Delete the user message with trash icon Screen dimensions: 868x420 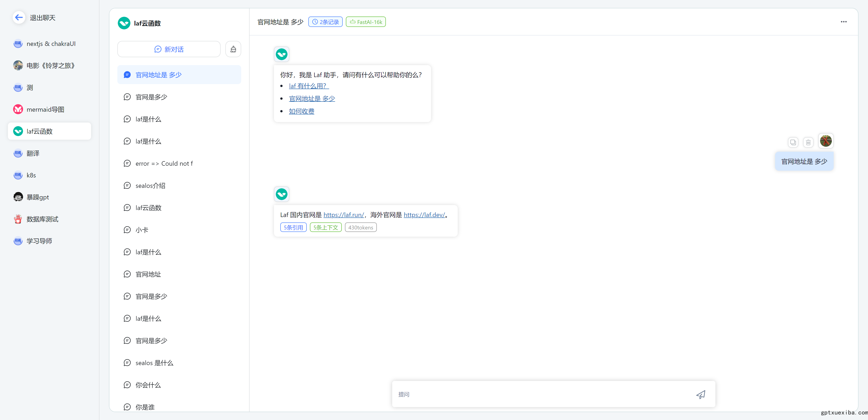808,142
